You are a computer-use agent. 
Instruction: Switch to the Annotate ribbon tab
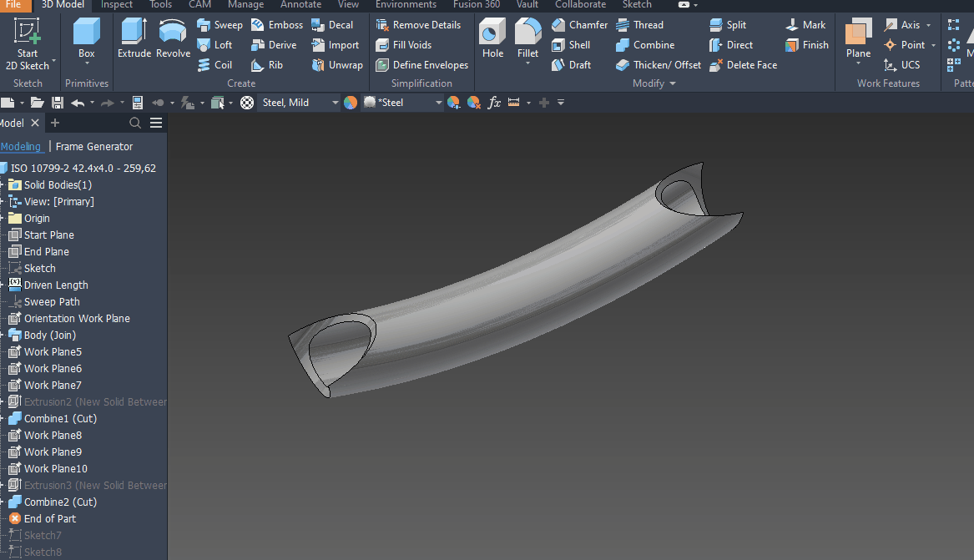[x=300, y=5]
